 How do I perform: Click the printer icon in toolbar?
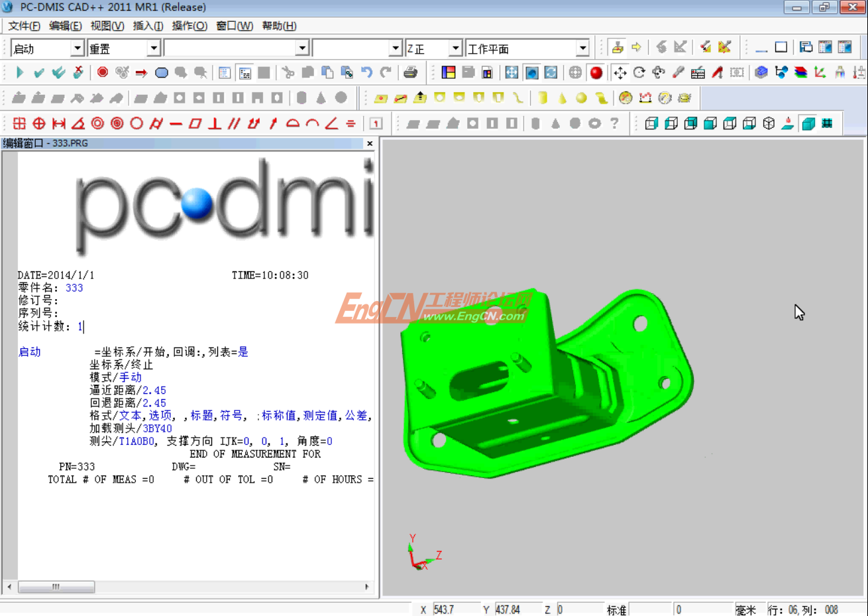pos(410,72)
